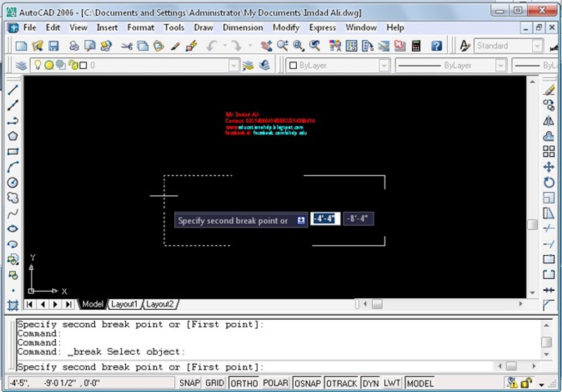The height and width of the screenshot is (392, 562).
Task: Click the Cut scissors icon
Action: pyautogui.click(x=126, y=46)
